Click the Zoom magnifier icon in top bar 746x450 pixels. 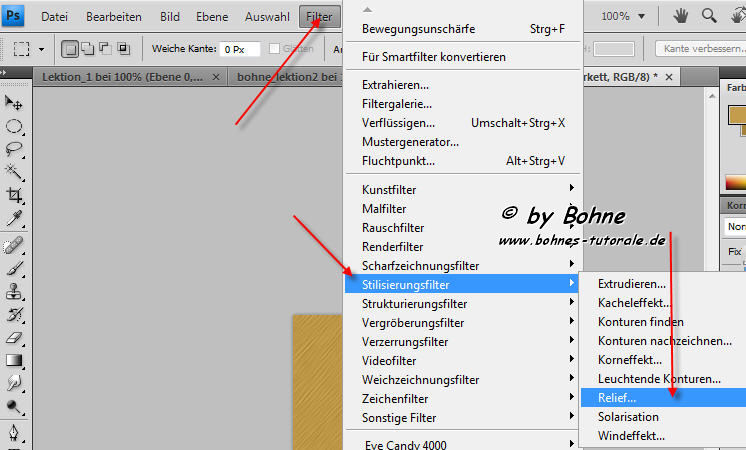coord(709,16)
